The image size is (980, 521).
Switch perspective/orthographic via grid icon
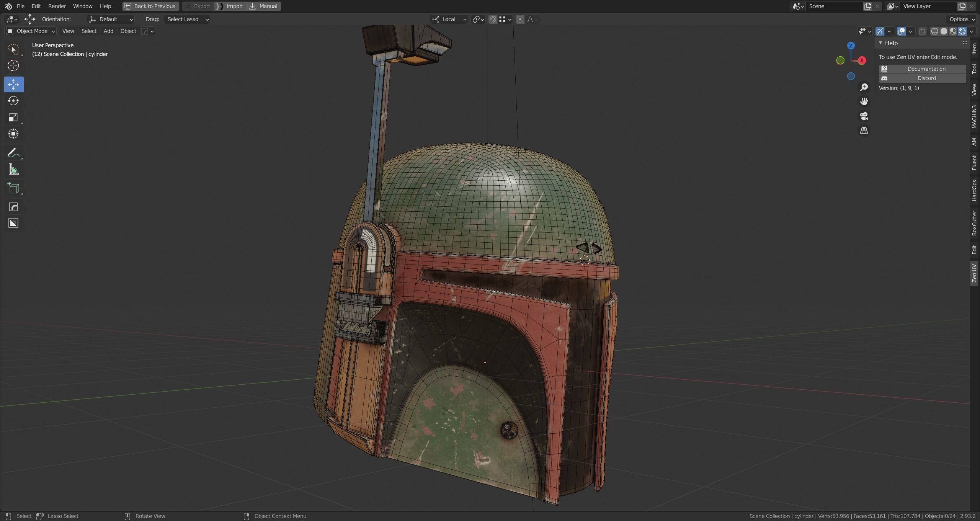[864, 131]
